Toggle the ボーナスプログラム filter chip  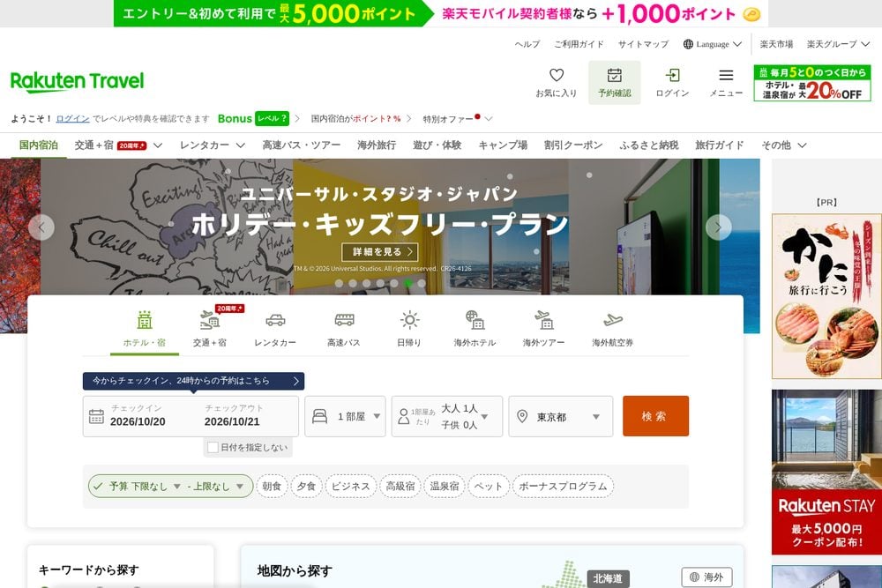coord(563,487)
